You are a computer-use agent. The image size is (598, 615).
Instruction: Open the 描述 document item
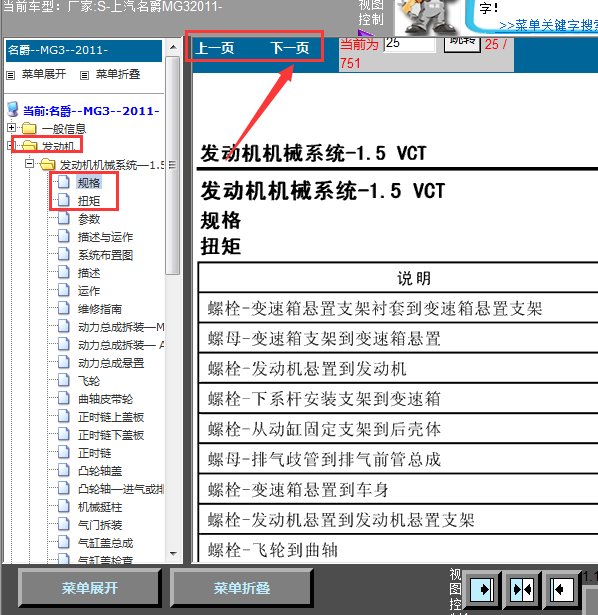click(89, 273)
